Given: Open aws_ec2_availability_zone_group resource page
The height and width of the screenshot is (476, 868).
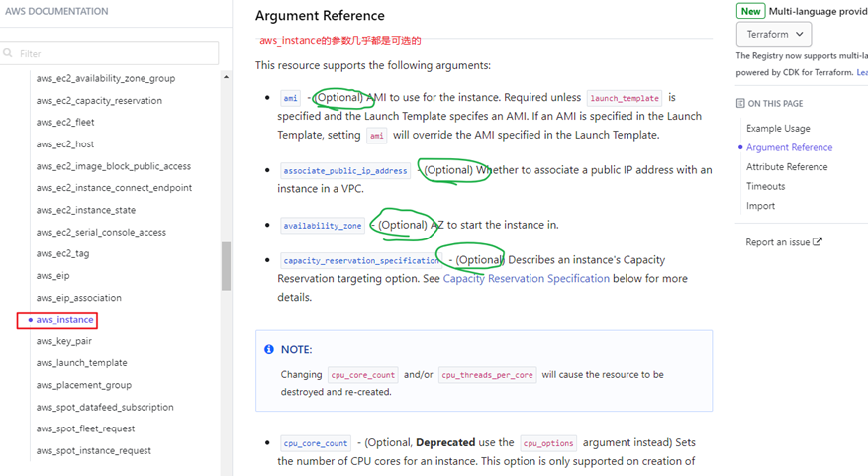Looking at the screenshot, I should click(x=106, y=78).
